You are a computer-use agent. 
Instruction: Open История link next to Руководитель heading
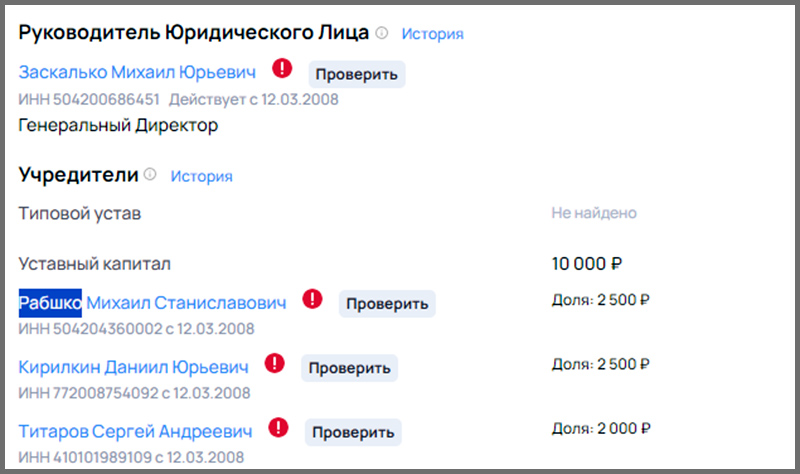[x=432, y=34]
